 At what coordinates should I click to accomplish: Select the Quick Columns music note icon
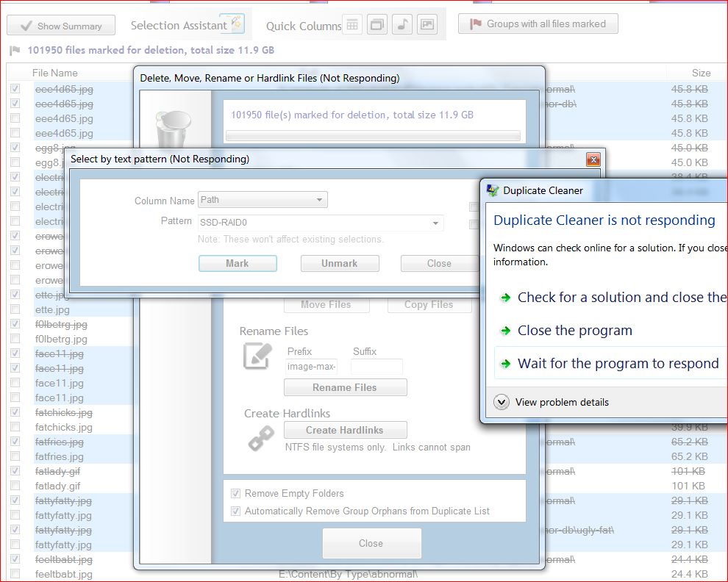click(402, 24)
